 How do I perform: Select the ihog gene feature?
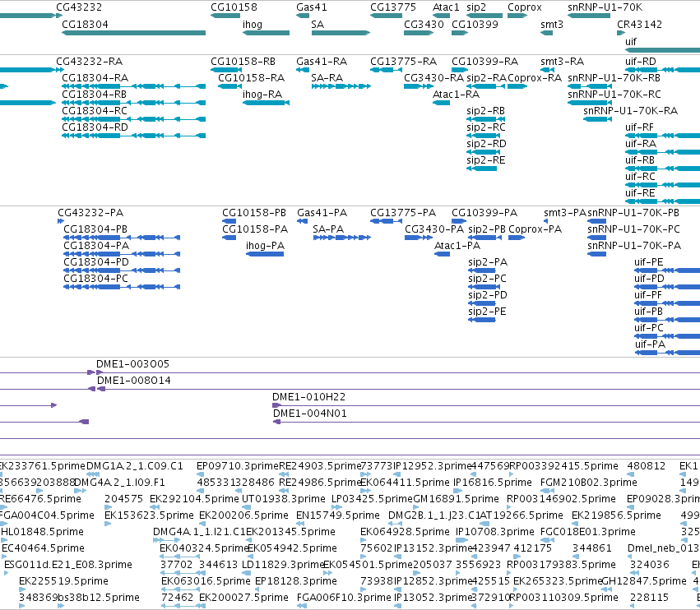[x=266, y=33]
